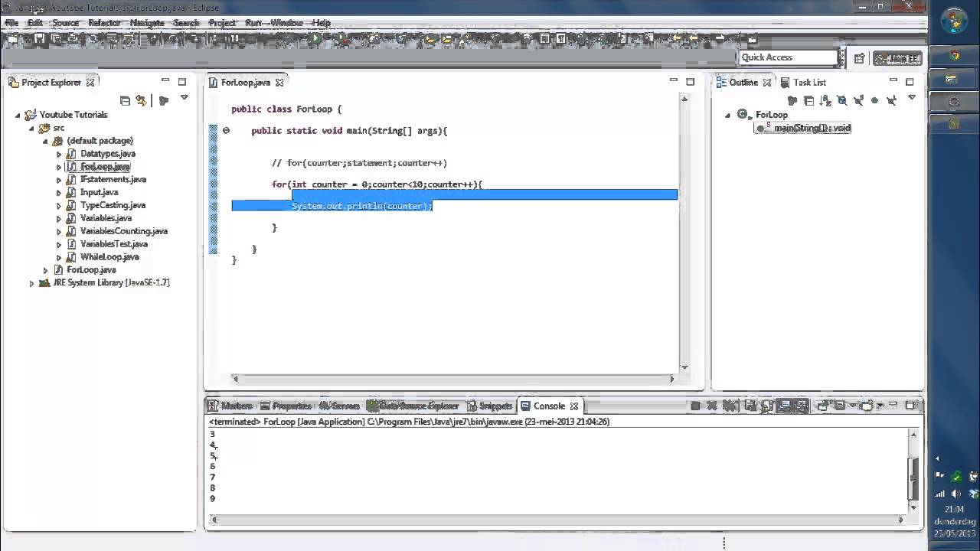Click the terminate button in Console
980x551 pixels.
[x=695, y=406]
